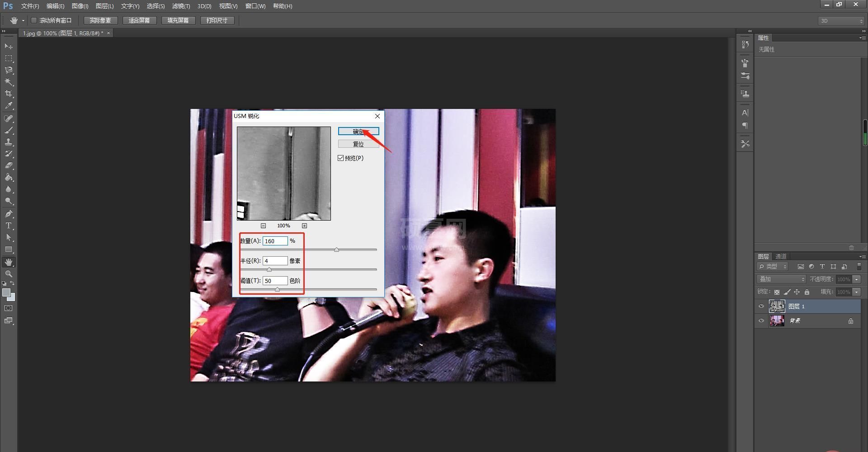
Task: Uncheck the 预览(P) checkbox
Action: (340, 158)
